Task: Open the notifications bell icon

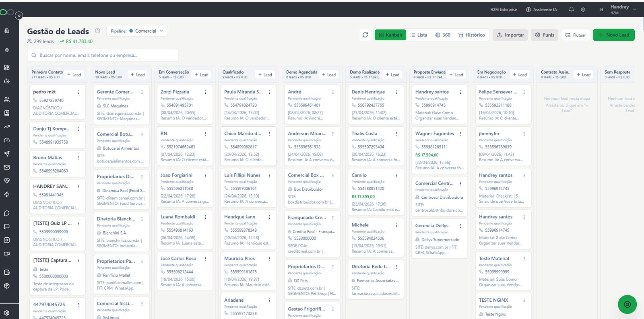Action: tap(571, 9)
